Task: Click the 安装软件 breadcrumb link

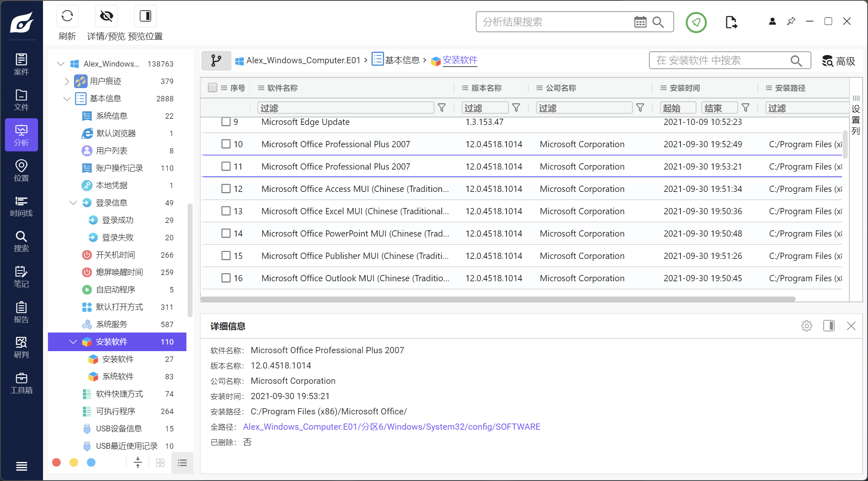Action: [x=460, y=60]
